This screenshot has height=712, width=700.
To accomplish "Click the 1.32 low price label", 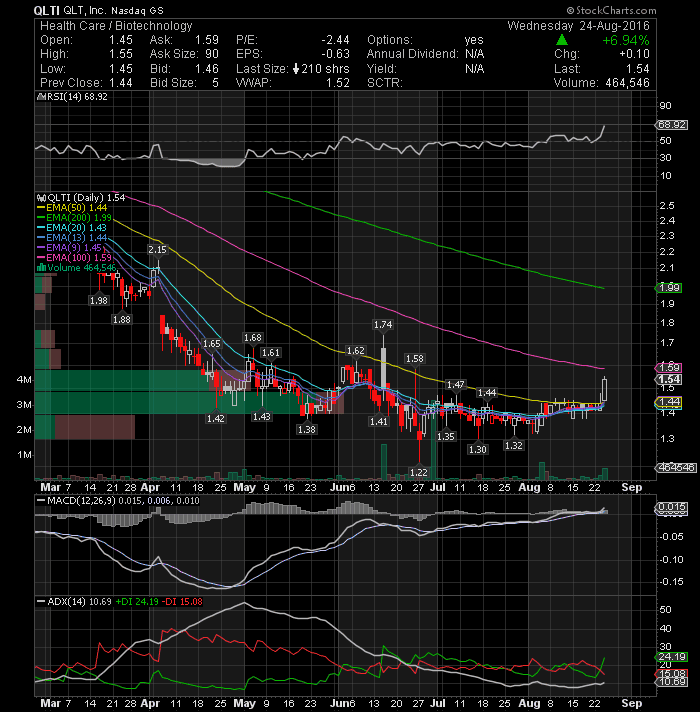I will pos(514,445).
